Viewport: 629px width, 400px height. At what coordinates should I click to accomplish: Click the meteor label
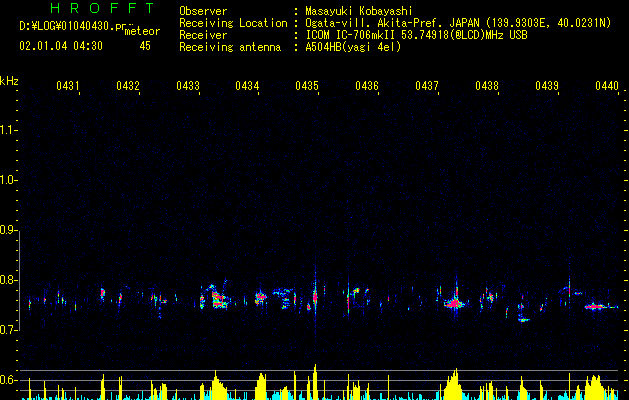click(x=142, y=31)
